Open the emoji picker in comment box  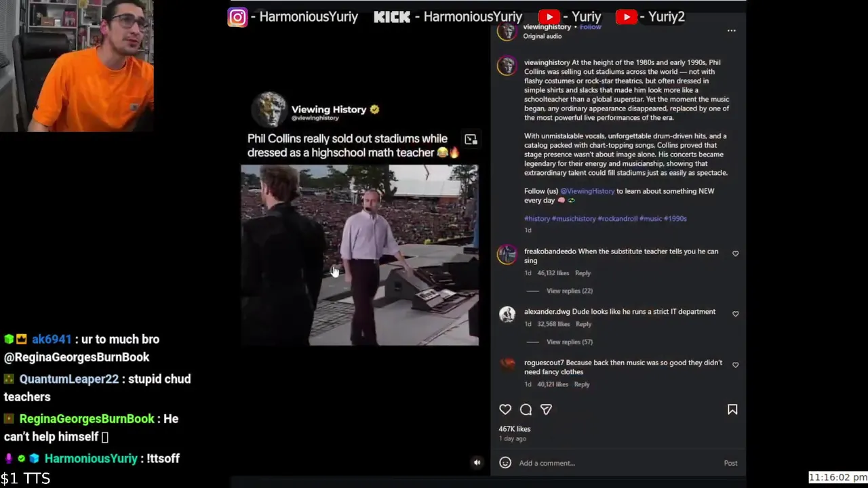pyautogui.click(x=505, y=463)
